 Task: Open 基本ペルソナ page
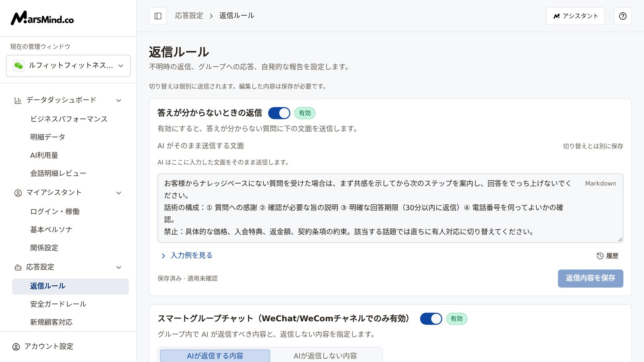point(70,230)
